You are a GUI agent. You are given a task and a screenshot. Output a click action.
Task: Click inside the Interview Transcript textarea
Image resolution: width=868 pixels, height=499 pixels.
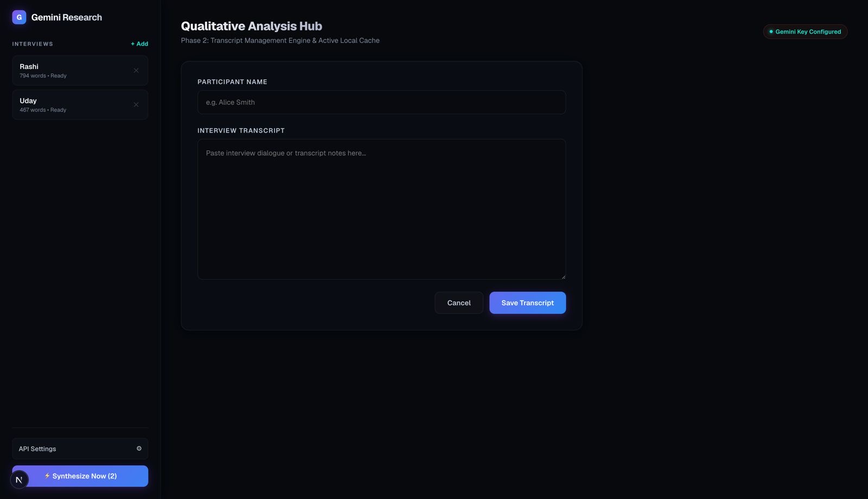[x=381, y=209]
